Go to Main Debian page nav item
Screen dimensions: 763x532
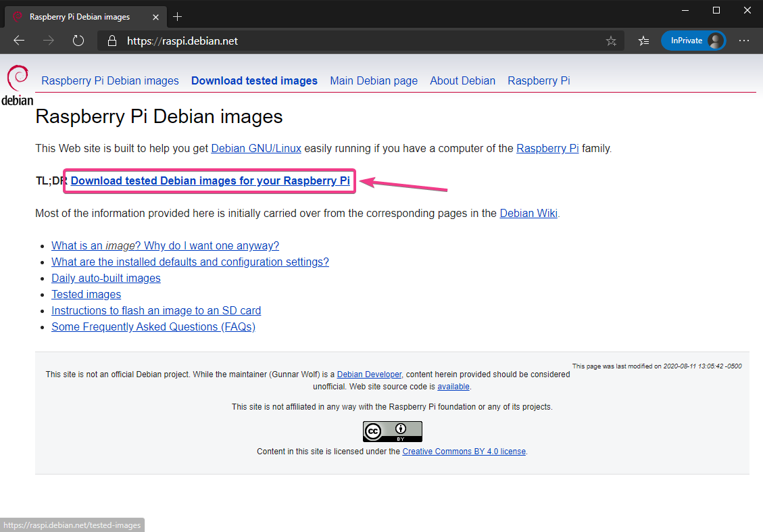coord(374,80)
